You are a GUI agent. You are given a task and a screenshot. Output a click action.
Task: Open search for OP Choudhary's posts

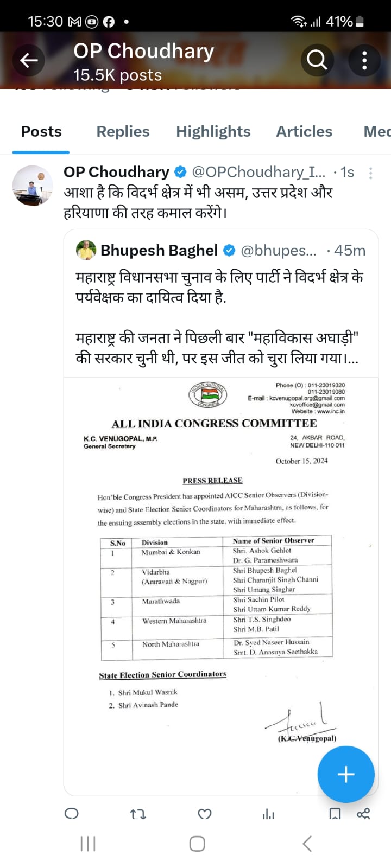pos(318,60)
